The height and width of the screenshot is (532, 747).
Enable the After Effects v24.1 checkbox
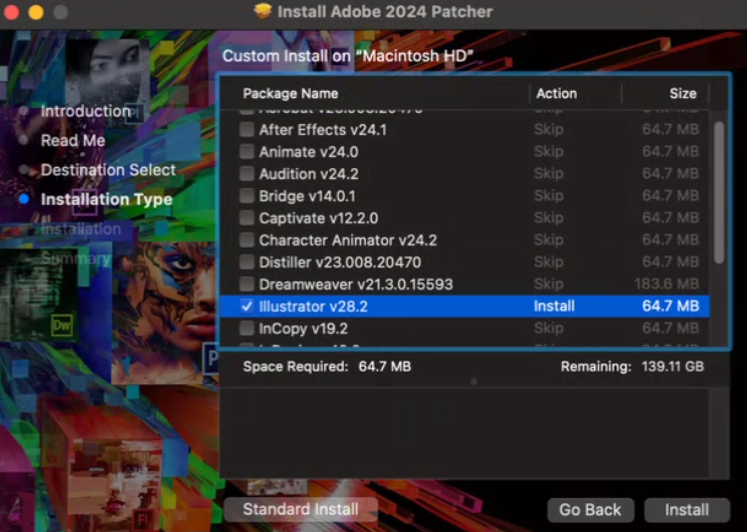point(247,130)
